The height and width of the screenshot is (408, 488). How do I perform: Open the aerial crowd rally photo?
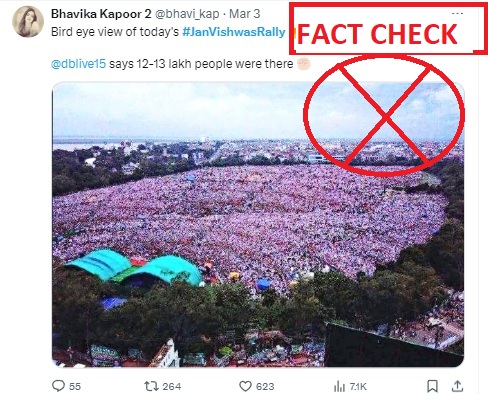[x=258, y=224]
